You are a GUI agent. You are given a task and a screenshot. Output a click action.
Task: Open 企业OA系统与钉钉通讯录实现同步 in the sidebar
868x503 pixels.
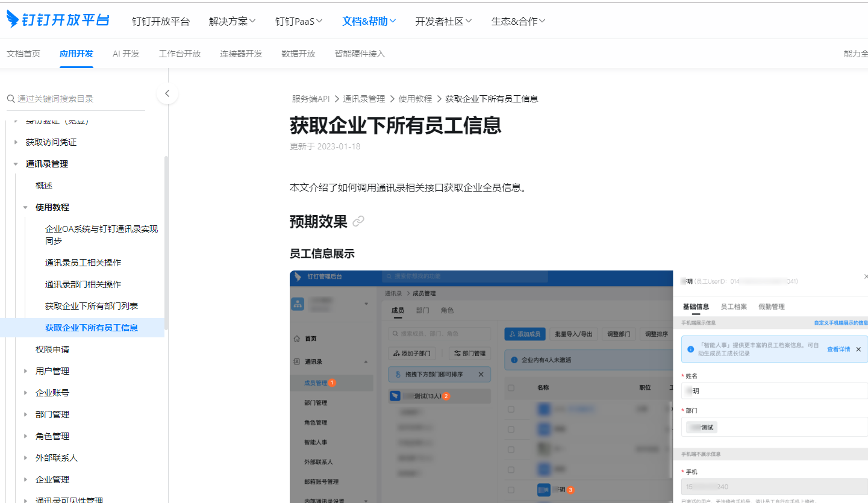102,235
